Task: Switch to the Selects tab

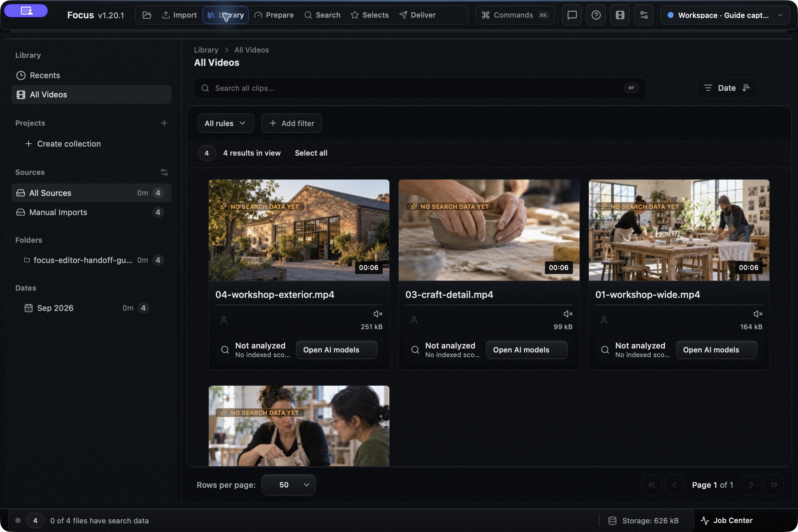Action: 369,15
